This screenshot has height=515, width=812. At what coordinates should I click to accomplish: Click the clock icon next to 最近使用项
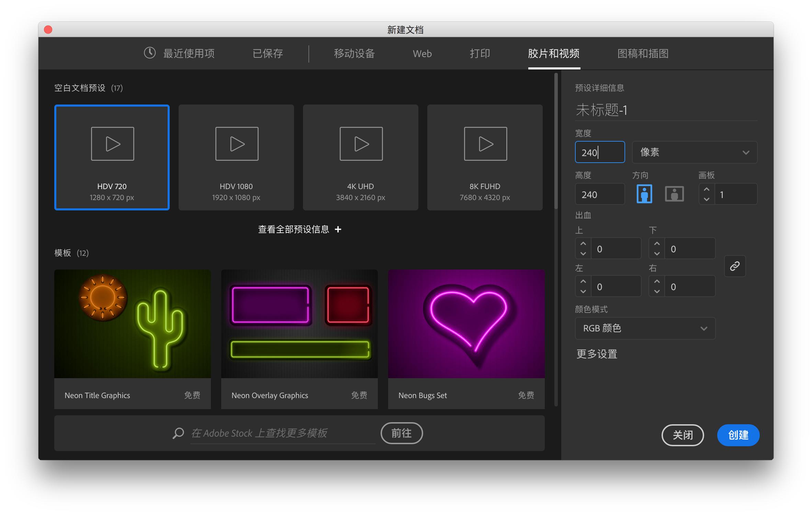coord(149,53)
